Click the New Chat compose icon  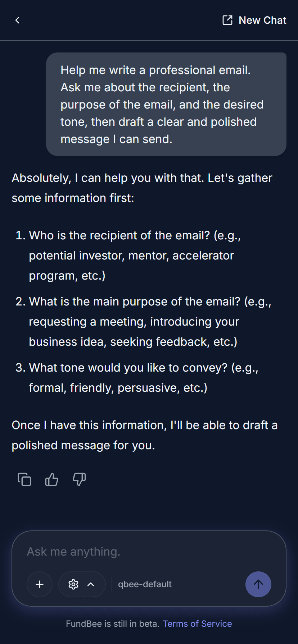coord(227,20)
